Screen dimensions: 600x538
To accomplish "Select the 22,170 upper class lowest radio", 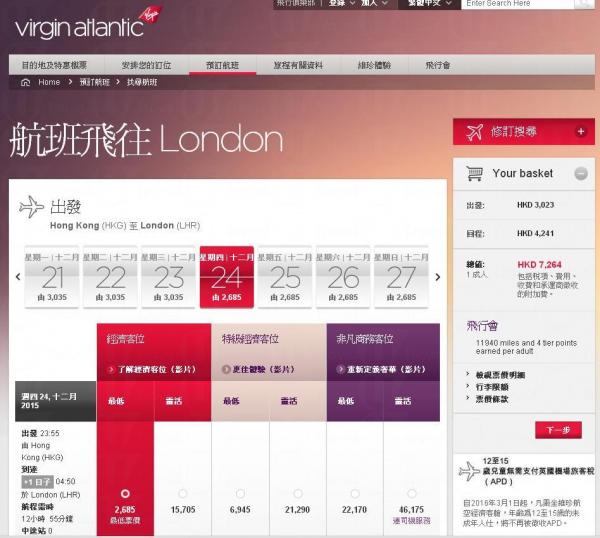I will point(355,494).
